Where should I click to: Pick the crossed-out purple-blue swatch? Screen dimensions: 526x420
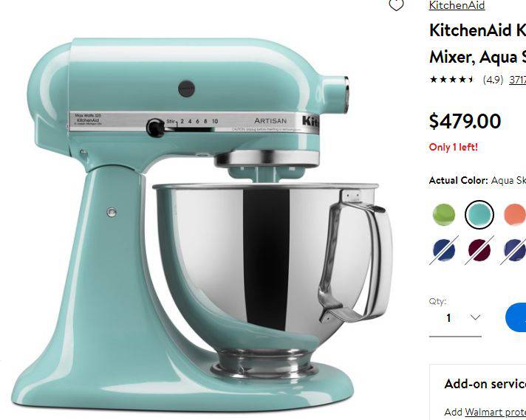pyautogui.click(x=514, y=250)
